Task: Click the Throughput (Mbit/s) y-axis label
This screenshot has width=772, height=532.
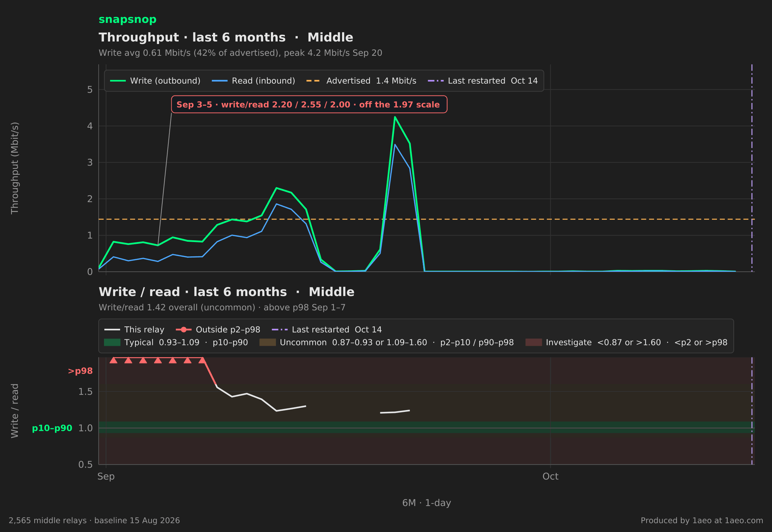Action: tap(15, 168)
